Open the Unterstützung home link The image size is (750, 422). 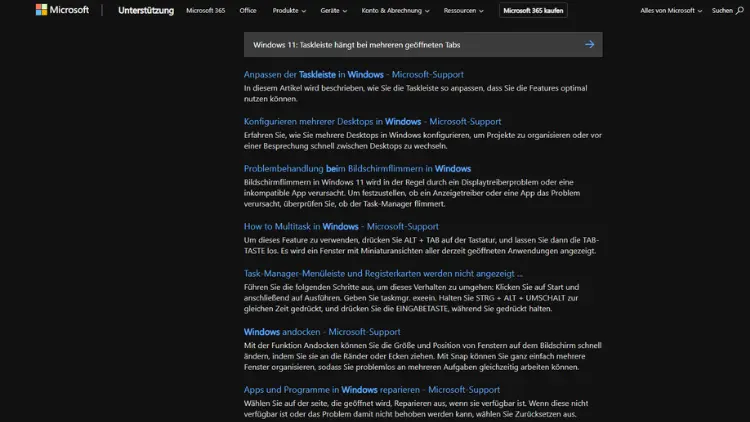146,11
